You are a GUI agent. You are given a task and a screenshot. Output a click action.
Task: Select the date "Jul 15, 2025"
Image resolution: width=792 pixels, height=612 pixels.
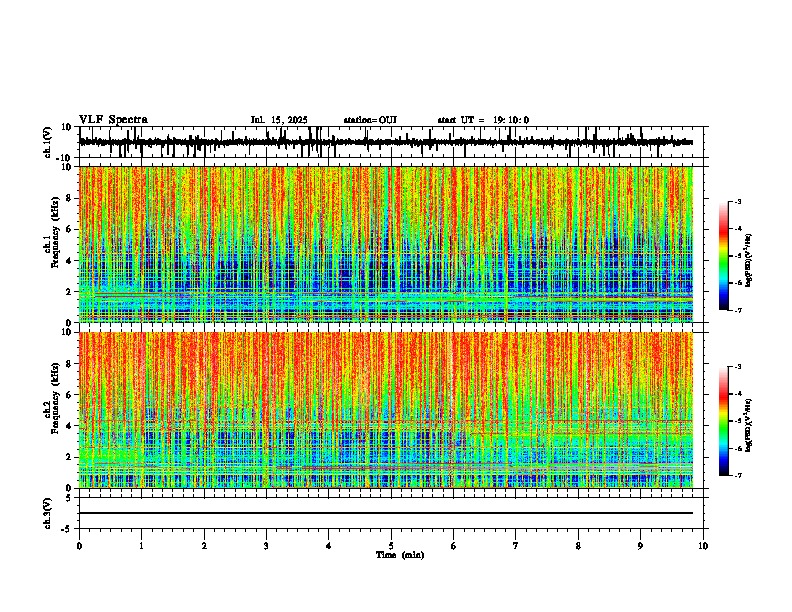pyautogui.click(x=279, y=120)
